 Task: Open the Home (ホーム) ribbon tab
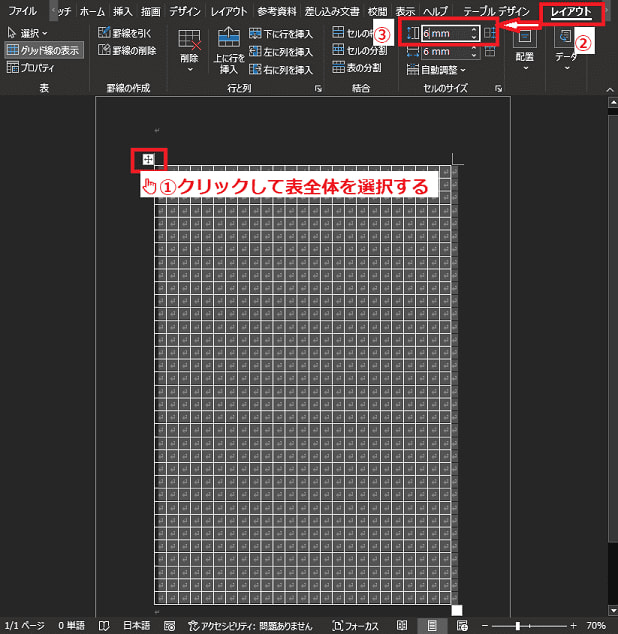[x=91, y=11]
